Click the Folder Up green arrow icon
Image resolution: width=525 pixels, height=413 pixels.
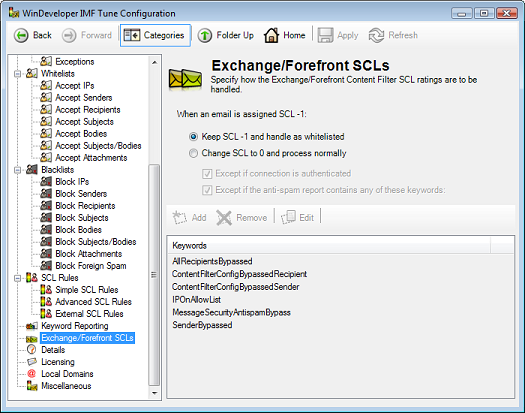point(205,35)
